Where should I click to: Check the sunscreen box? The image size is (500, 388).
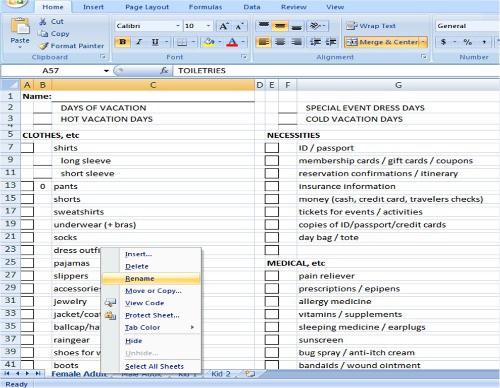coord(272,340)
